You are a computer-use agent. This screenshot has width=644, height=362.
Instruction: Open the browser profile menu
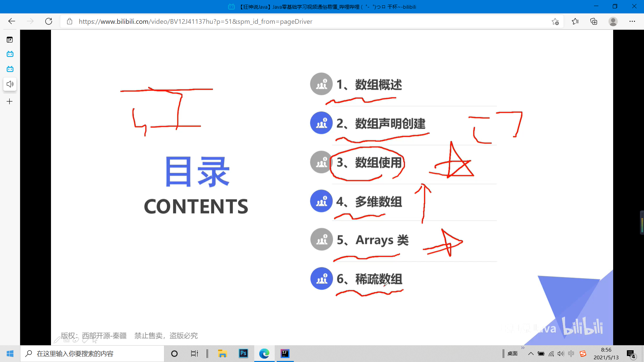[x=613, y=21]
